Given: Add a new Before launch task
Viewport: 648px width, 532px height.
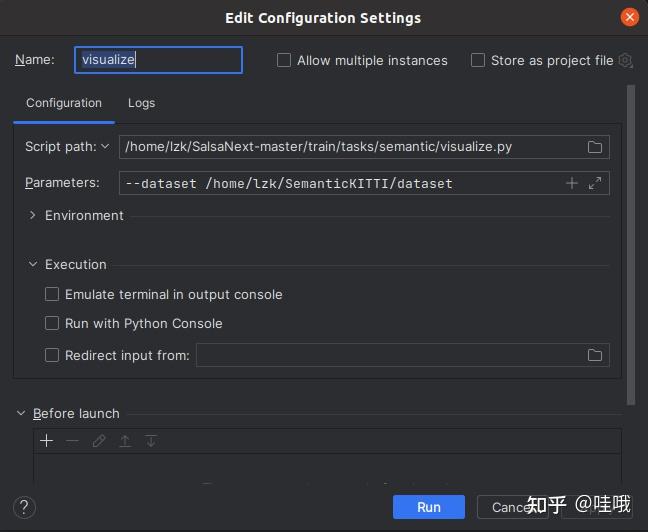Looking at the screenshot, I should click(x=46, y=441).
